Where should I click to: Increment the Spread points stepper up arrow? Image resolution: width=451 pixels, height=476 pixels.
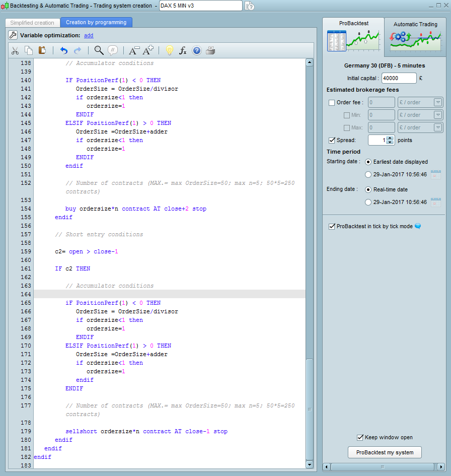click(x=390, y=138)
